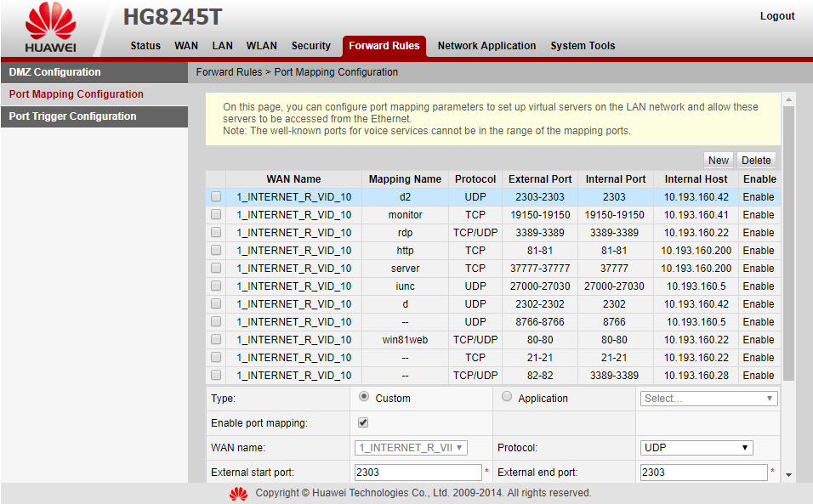The height and width of the screenshot is (504, 813).
Task: Click the Mapping Name column header
Action: (405, 179)
